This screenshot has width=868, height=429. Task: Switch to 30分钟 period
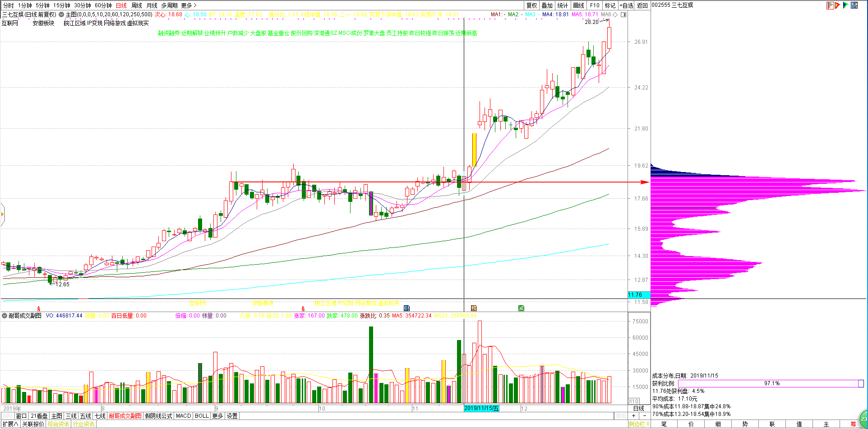tap(83, 5)
